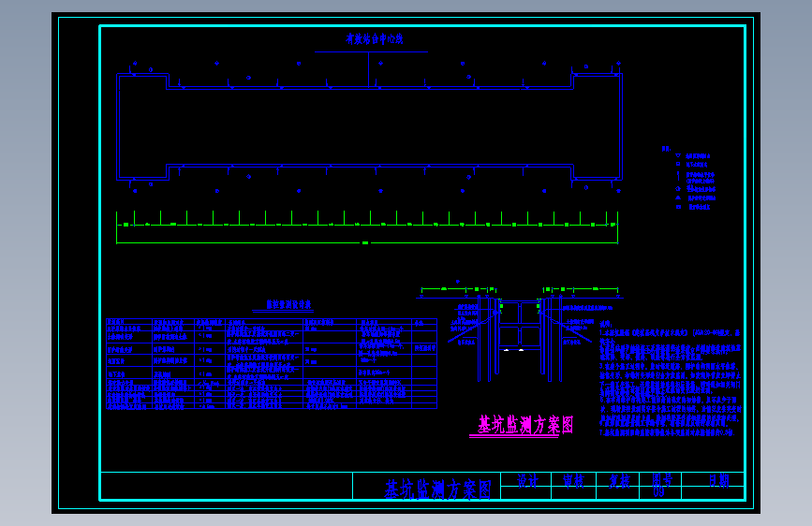Select the '说明' notes heading text
This screenshot has width=812, height=526.
point(606,324)
